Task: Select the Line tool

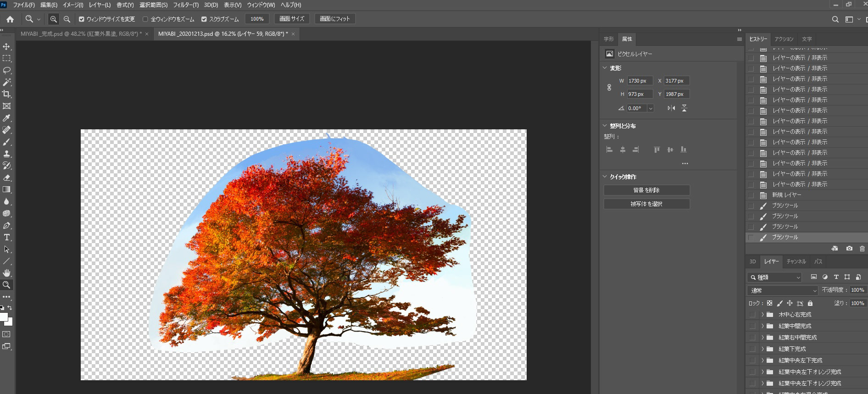Action: (6, 261)
